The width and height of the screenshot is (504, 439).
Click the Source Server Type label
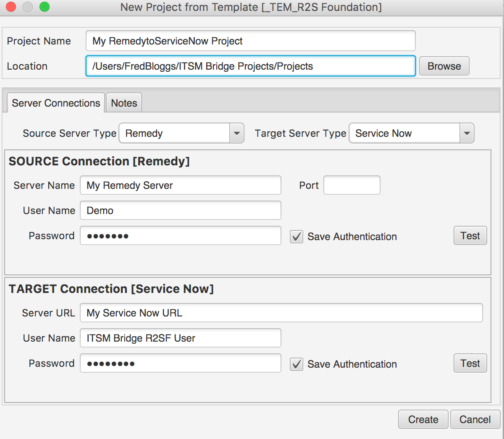[x=69, y=133]
